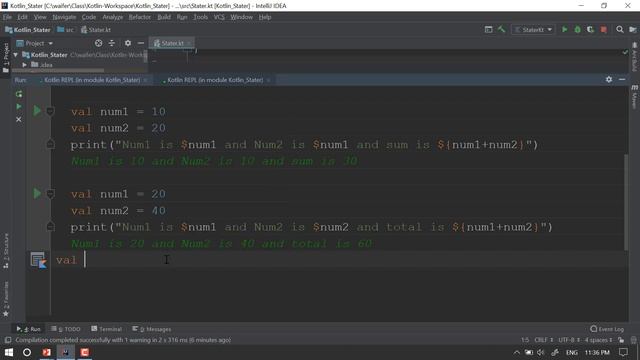Click the red Stop icon
The height and width of the screenshot is (360, 640).
604,30
